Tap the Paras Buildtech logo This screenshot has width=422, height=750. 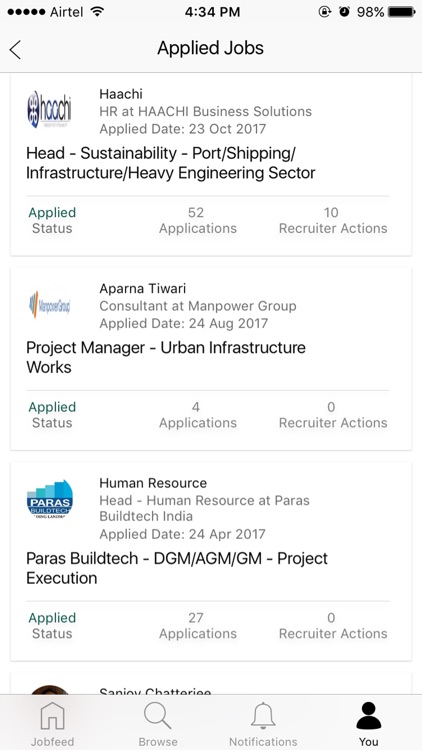point(50,499)
